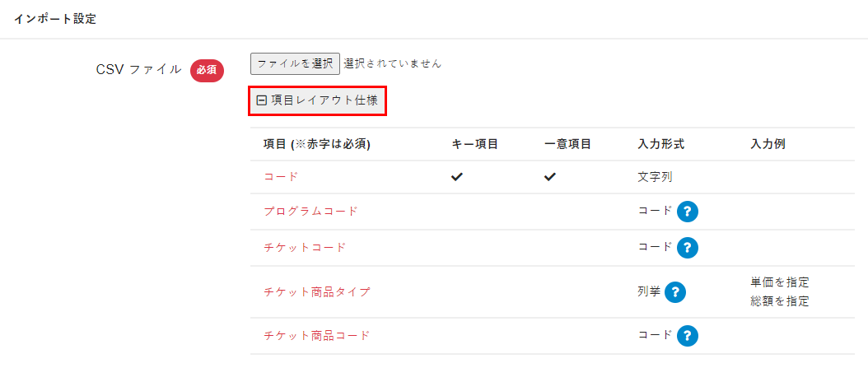Collapse the 項目レイアウト仕様 section

coord(318,100)
